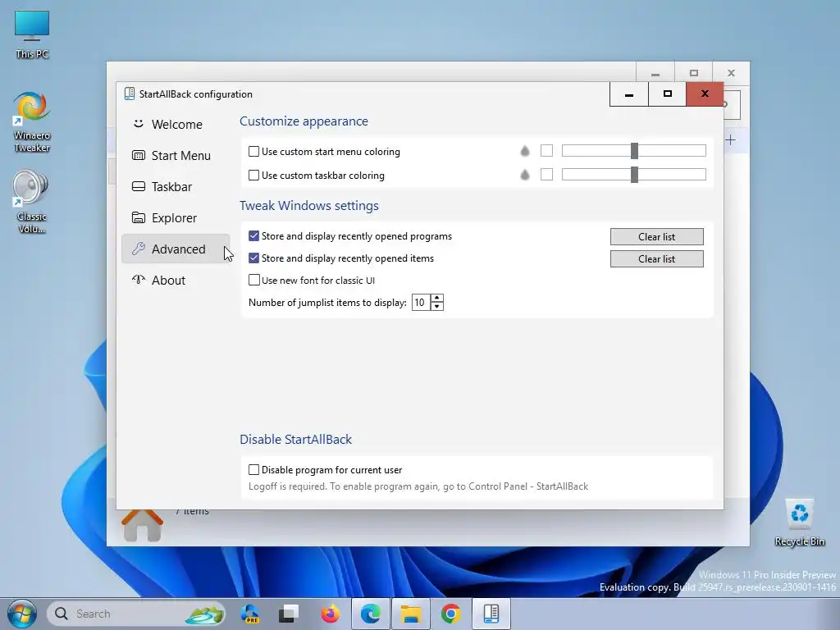
Task: Maximize the background Explorer window
Action: (x=694, y=73)
